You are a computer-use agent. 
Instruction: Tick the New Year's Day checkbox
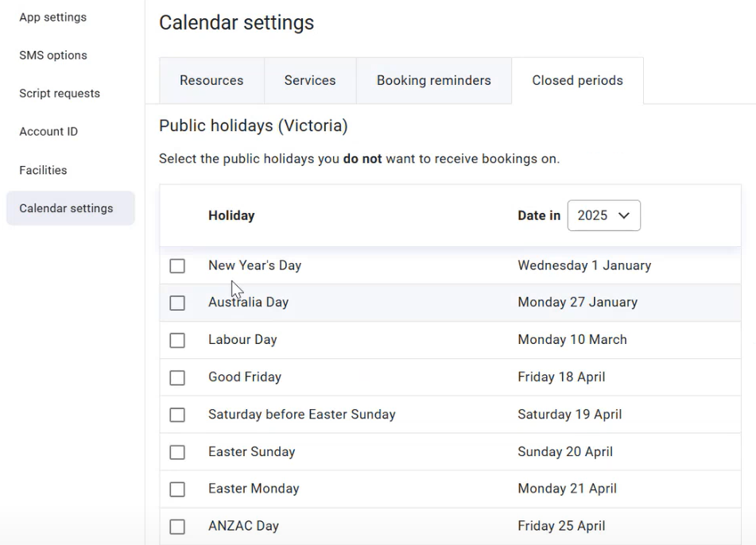[177, 266]
